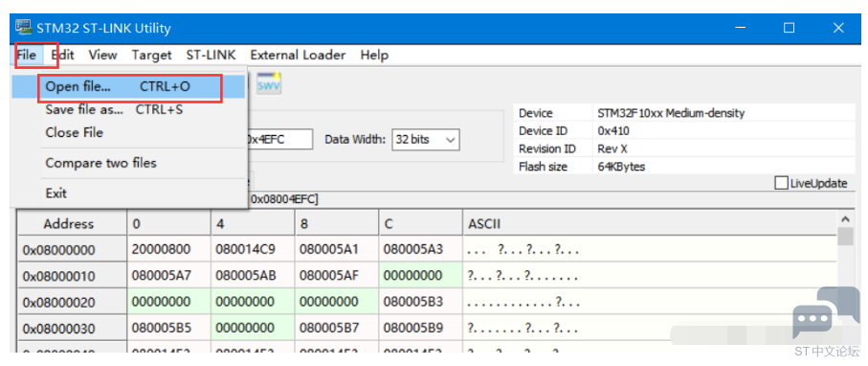The width and height of the screenshot is (868, 366).
Task: Click memory cell 080005A1
Action: click(x=337, y=249)
